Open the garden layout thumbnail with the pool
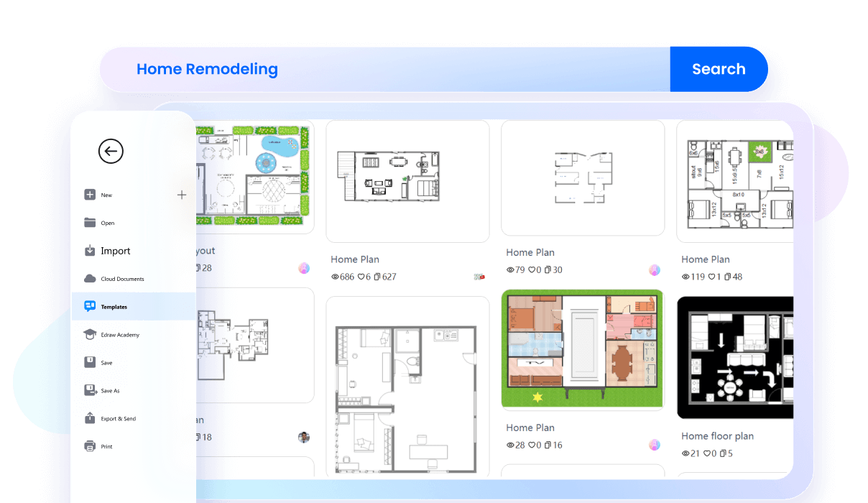 tap(255, 177)
